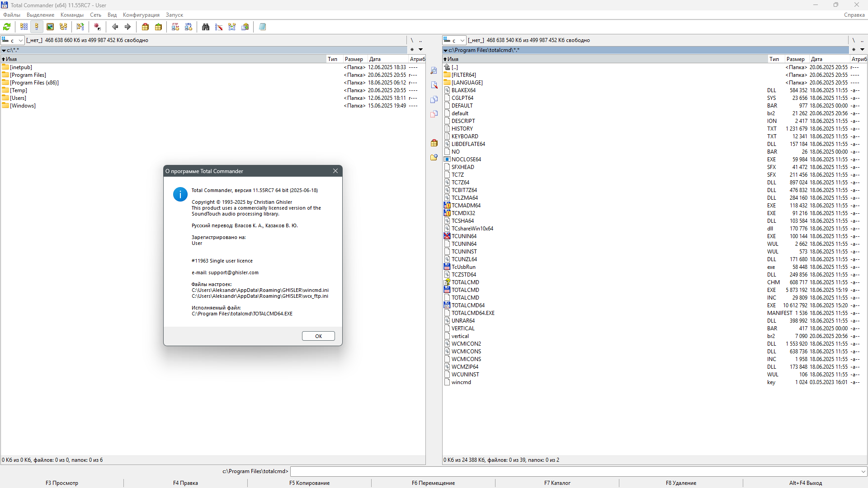
Task: Open the URL new FTP connection icon
Action: coord(189,27)
